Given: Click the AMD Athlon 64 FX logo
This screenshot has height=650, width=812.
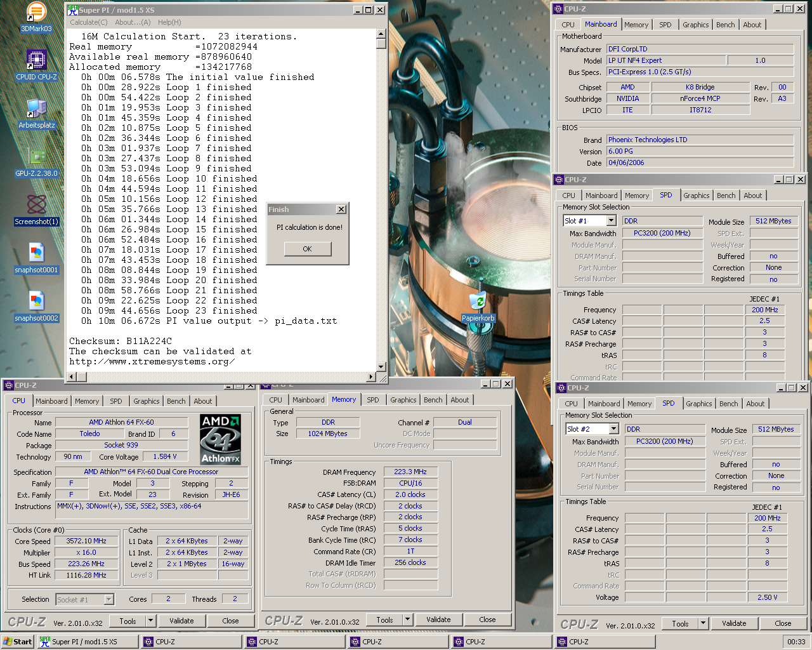Looking at the screenshot, I should point(220,439).
